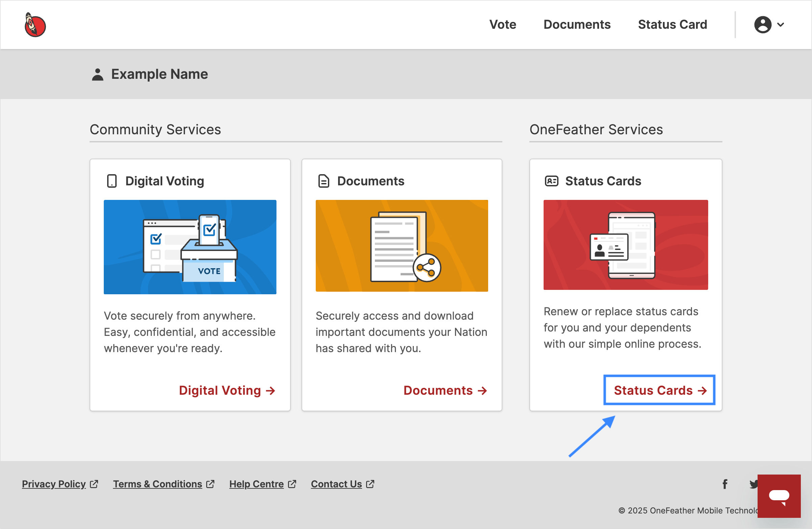Open the Privacy Policy footer link
Image resolution: width=812 pixels, height=529 pixels.
[53, 484]
